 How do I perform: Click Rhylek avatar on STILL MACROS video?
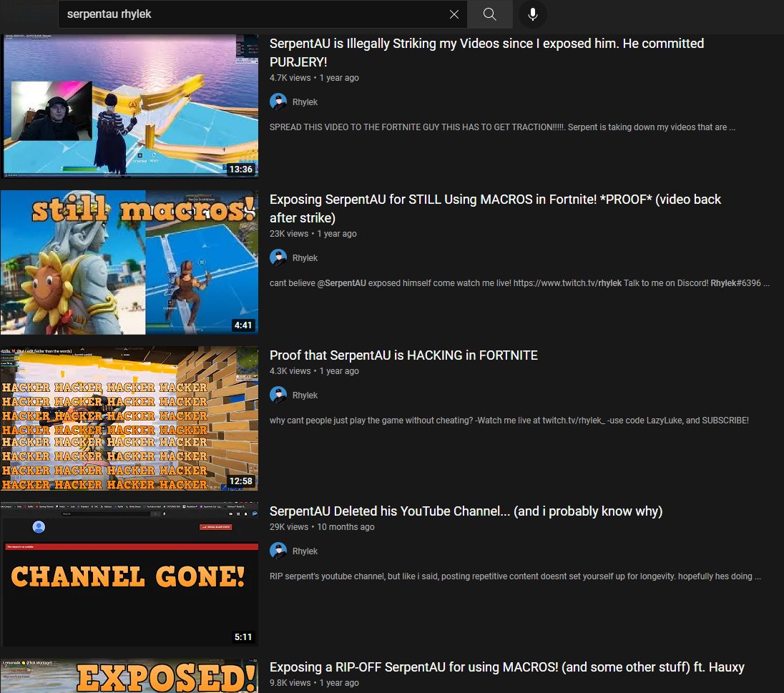(278, 257)
